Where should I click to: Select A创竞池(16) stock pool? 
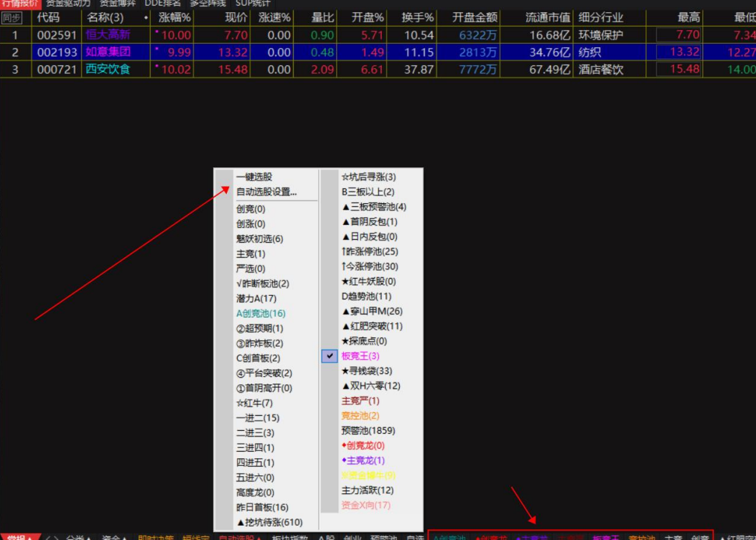tap(261, 314)
